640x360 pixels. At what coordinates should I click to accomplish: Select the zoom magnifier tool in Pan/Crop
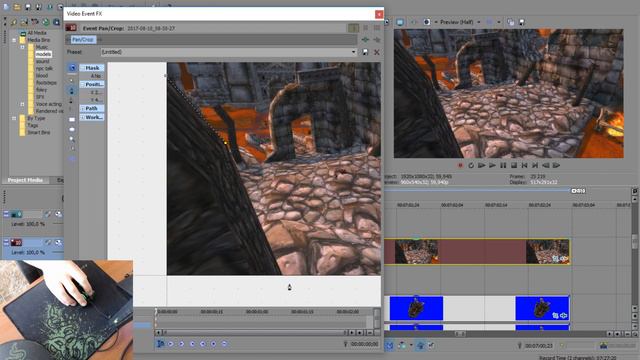[x=72, y=139]
